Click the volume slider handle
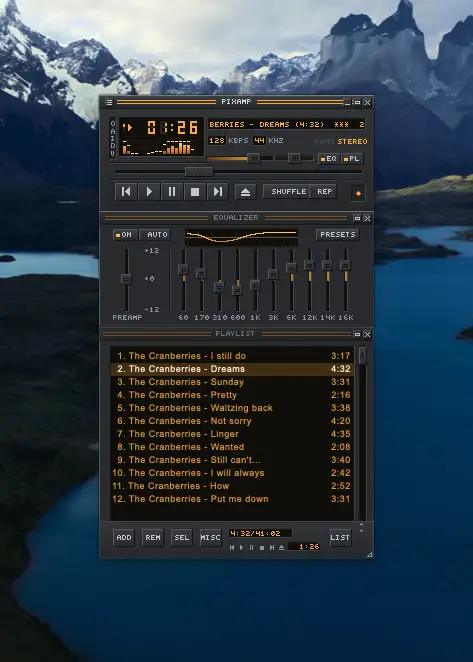The height and width of the screenshot is (662, 473). [x=254, y=158]
